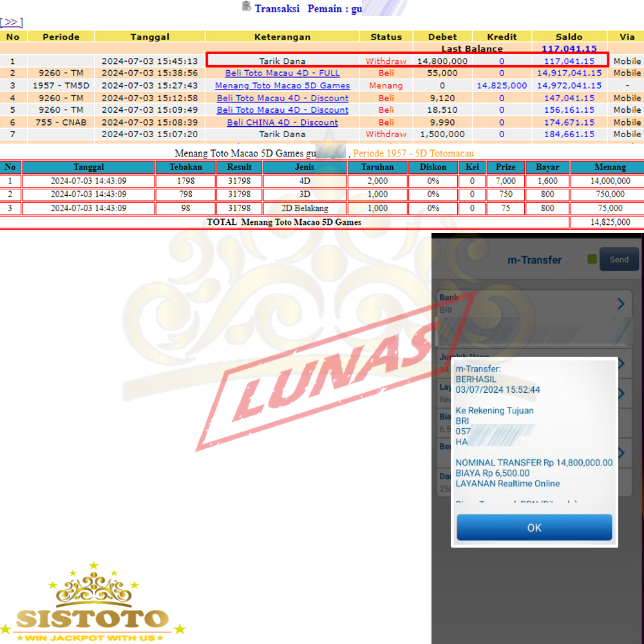Expand the Jumlah Uang row chevron
Viewport: 644px width, 644px height.
pos(620,364)
